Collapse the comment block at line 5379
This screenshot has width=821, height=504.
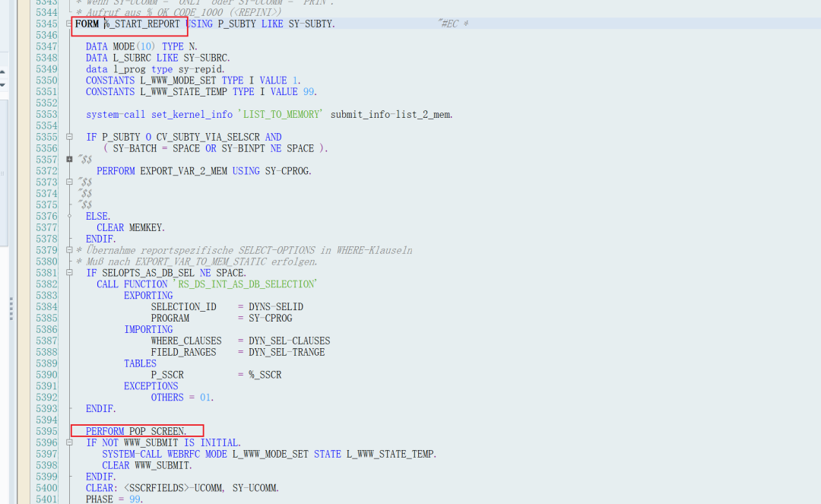[x=69, y=250]
